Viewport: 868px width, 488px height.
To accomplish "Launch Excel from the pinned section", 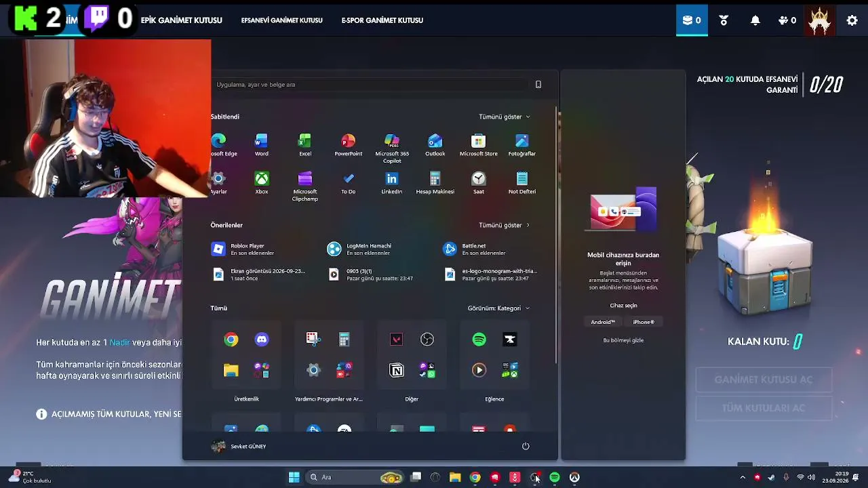I will point(305,144).
